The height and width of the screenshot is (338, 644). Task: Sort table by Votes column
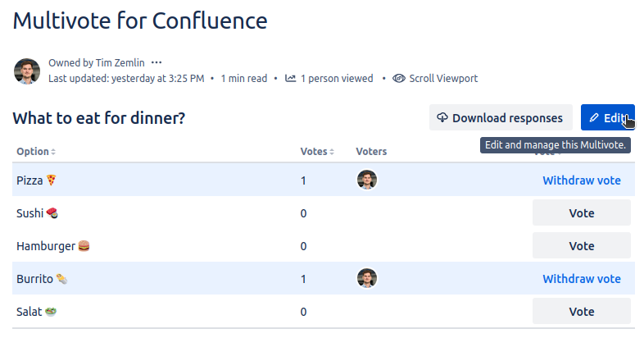click(x=317, y=152)
